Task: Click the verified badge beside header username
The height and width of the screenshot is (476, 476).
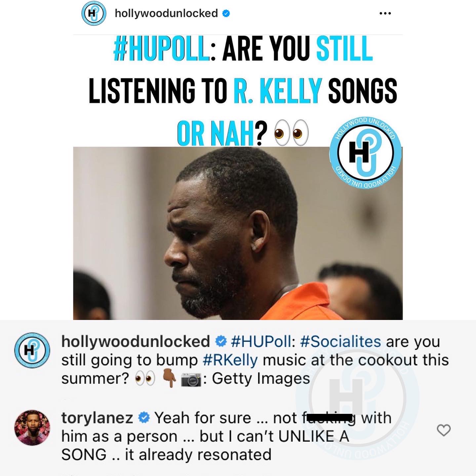Action: click(x=226, y=14)
